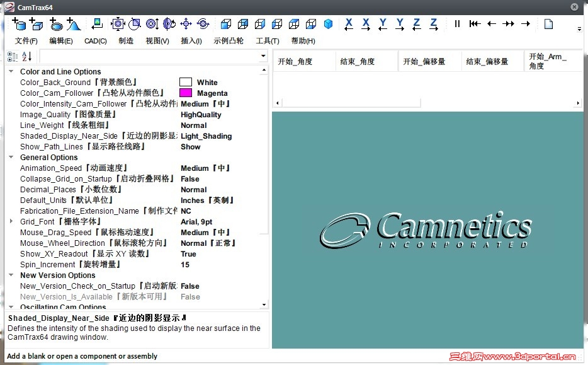Click the zoom in/out vertical arrow icon
This screenshot has height=365, width=588.
(152, 24)
